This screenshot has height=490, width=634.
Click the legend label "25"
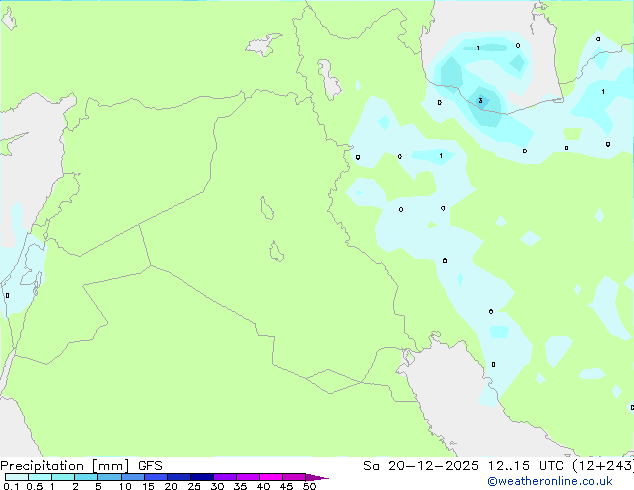click(x=194, y=486)
